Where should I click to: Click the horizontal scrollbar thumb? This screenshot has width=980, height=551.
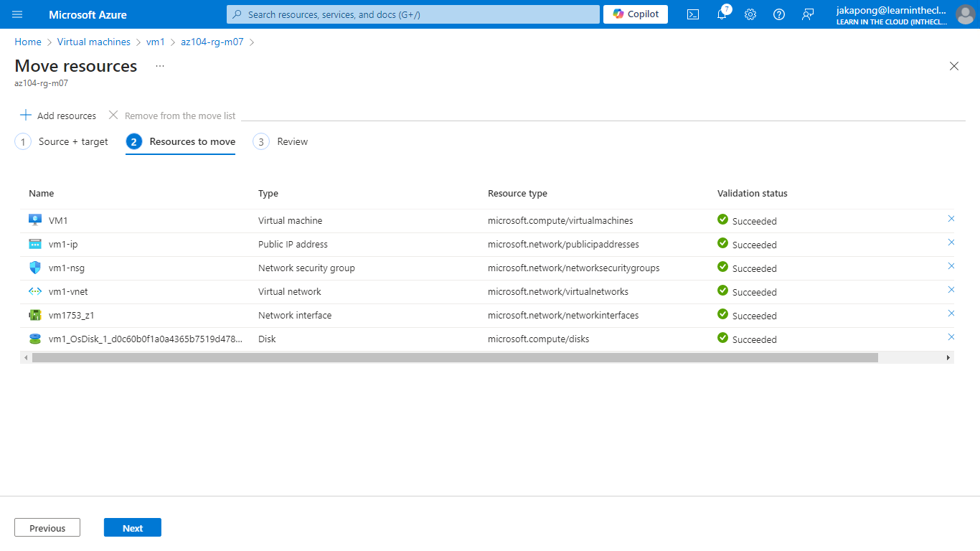coord(455,357)
